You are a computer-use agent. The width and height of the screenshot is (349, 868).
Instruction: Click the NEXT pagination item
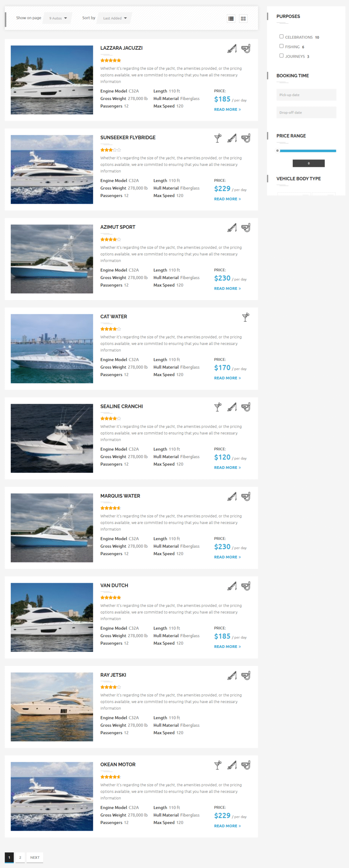pyautogui.click(x=35, y=857)
